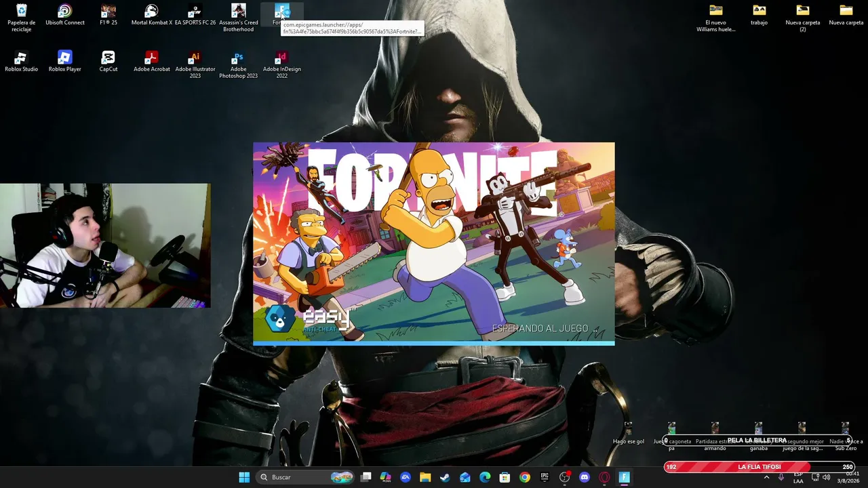Open the EA app from the taskbar
868x488 pixels.
pyautogui.click(x=406, y=477)
